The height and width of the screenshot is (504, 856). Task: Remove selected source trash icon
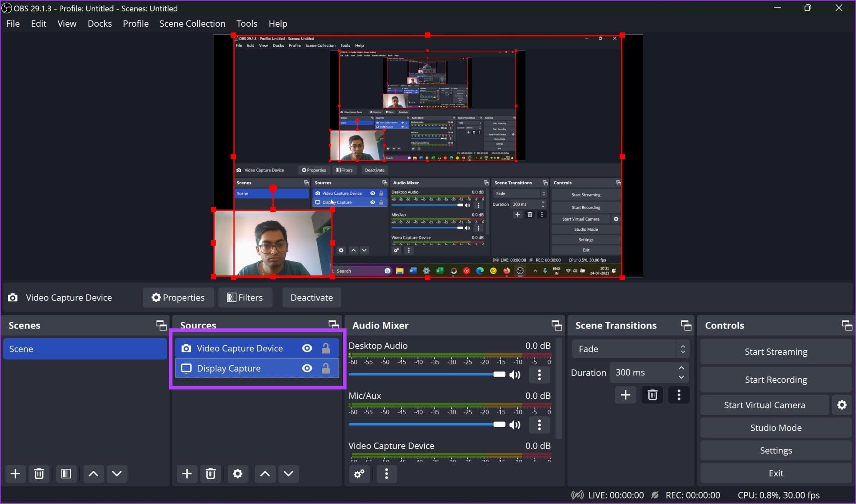coord(211,473)
